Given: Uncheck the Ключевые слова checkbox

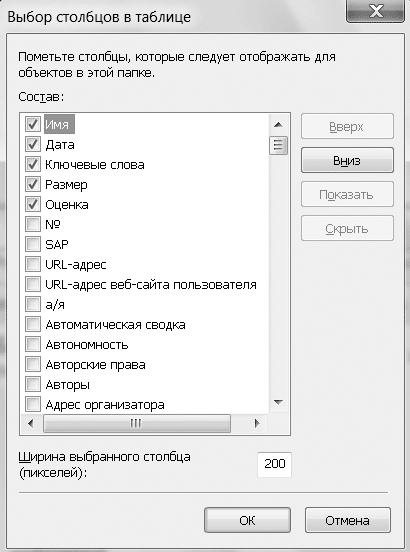Looking at the screenshot, I should (x=33, y=164).
